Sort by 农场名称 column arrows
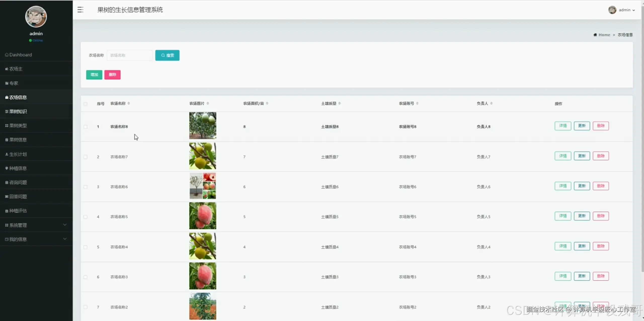The image size is (644, 321). pyautogui.click(x=129, y=103)
